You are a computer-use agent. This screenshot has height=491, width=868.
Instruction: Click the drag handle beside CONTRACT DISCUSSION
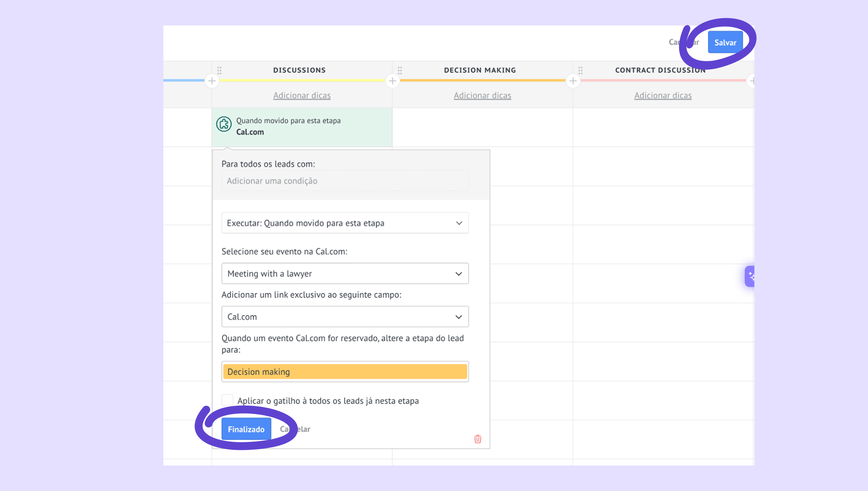[580, 70]
